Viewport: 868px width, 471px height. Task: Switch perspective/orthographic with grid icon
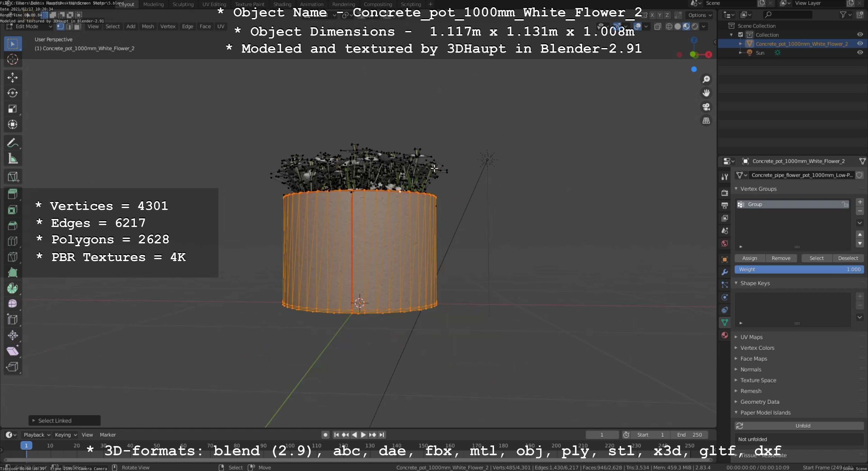coord(706,121)
